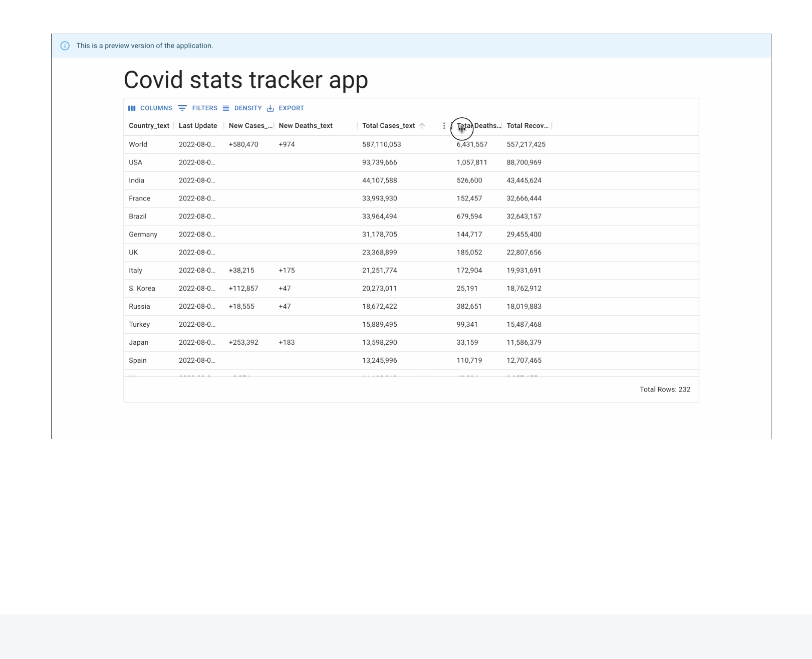Click the Covid stats tracker app heading
The width and height of the screenshot is (812, 659).
coord(246,80)
